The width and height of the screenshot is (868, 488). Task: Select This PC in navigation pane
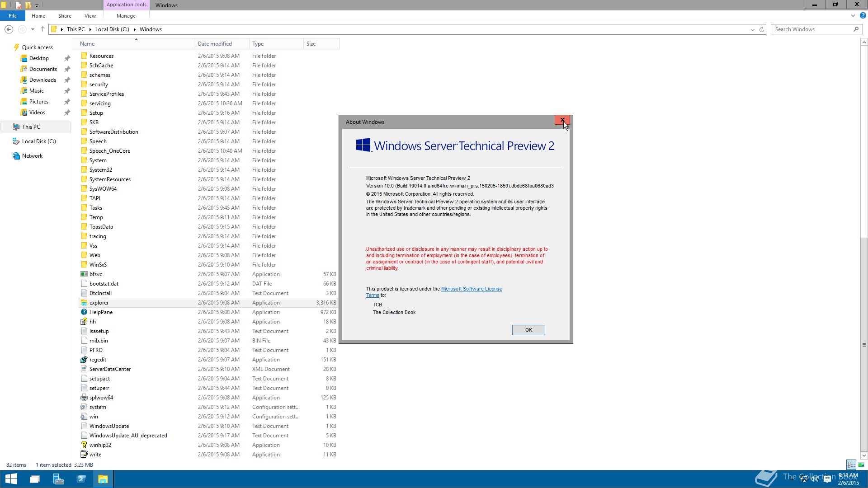(x=35, y=127)
